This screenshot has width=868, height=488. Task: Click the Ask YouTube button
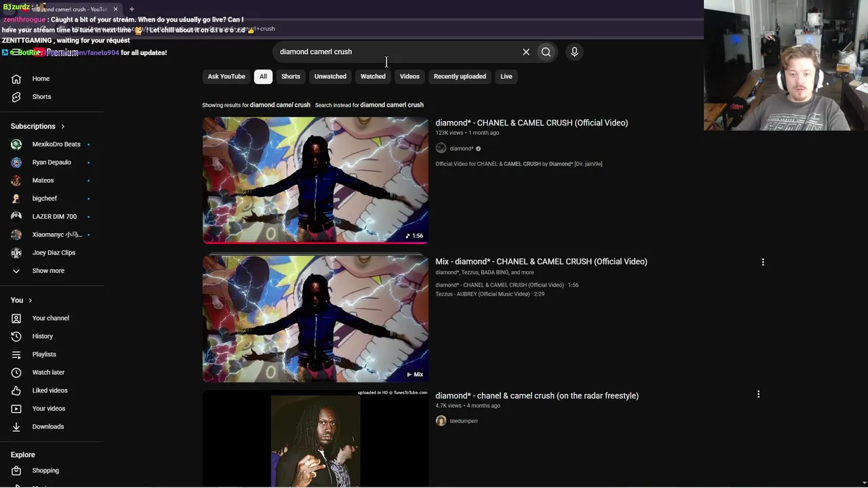pyautogui.click(x=226, y=77)
